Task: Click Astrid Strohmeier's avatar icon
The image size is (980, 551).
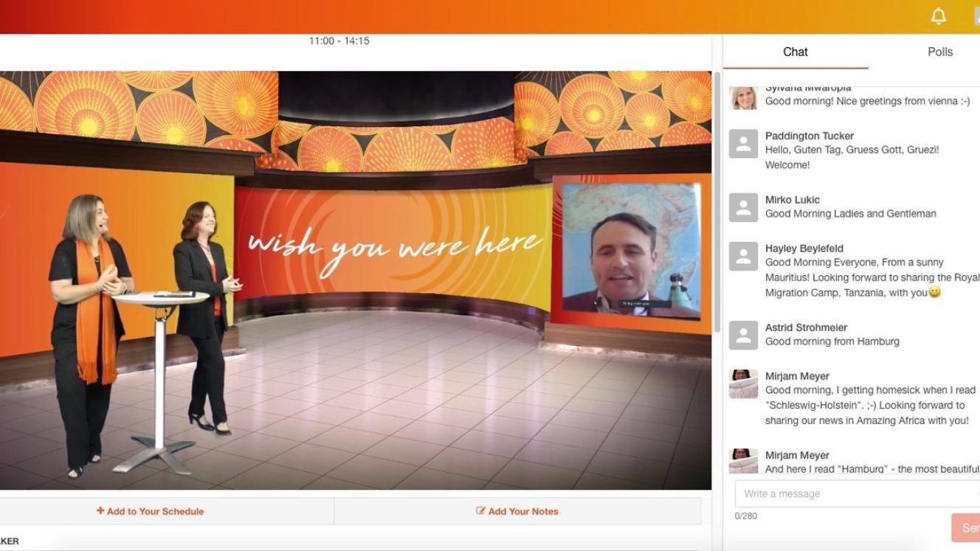Action: 743,335
